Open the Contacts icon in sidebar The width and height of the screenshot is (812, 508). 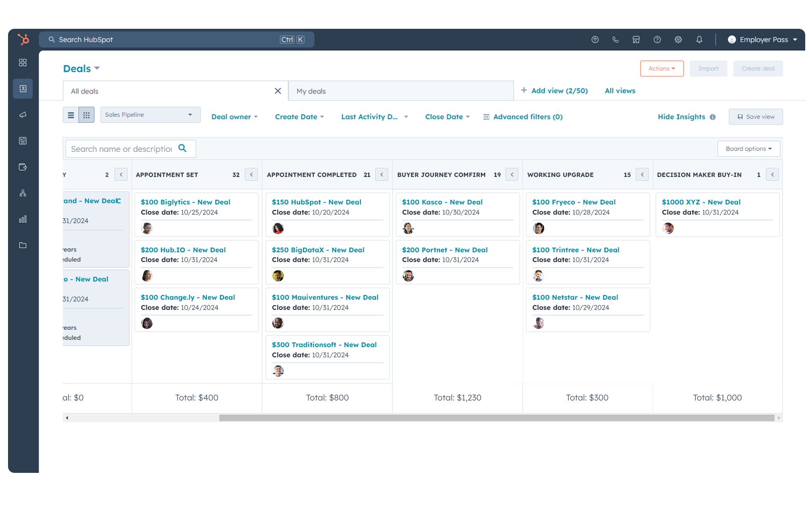tap(23, 88)
